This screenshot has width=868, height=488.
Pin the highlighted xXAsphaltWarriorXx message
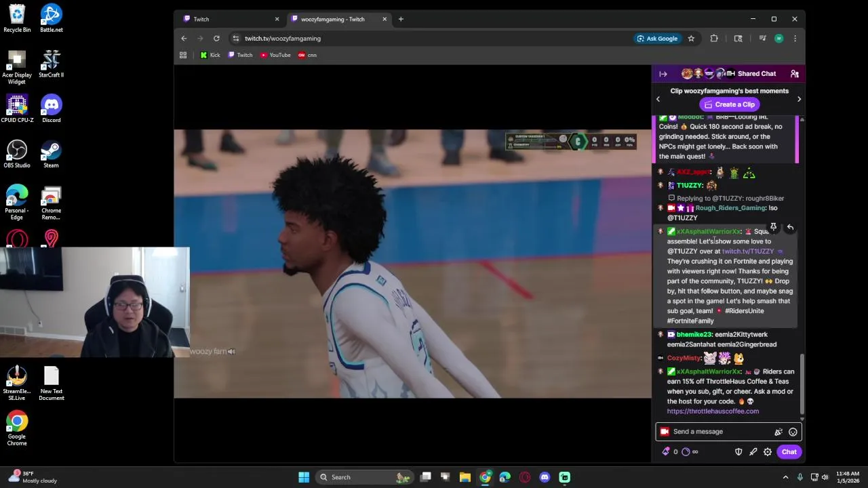click(x=773, y=227)
